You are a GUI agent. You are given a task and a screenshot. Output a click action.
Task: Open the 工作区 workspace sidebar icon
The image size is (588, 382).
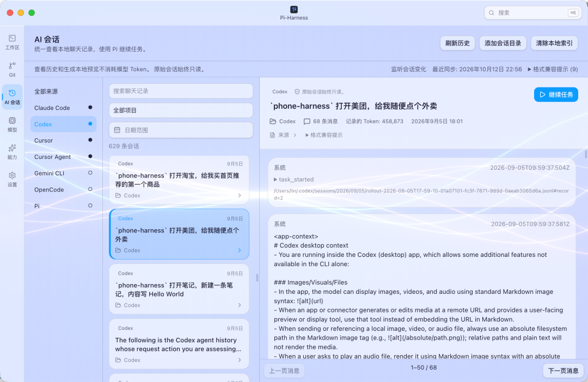[12, 42]
